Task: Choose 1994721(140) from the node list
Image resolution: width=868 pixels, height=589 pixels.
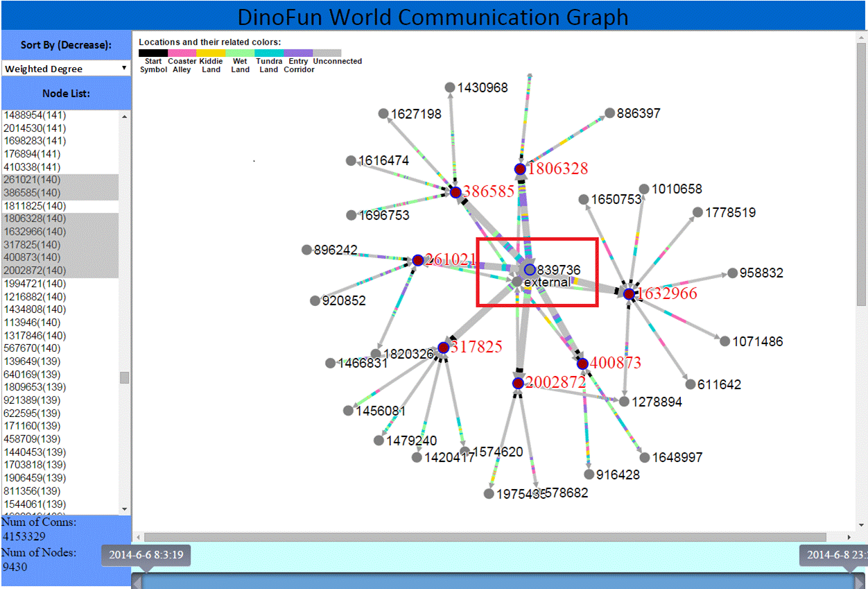Action: [35, 284]
